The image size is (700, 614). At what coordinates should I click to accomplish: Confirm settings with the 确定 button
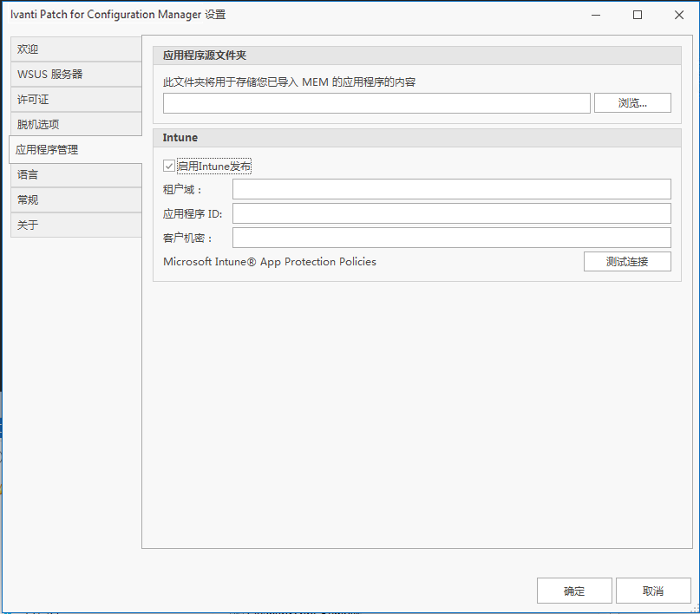[574, 591]
